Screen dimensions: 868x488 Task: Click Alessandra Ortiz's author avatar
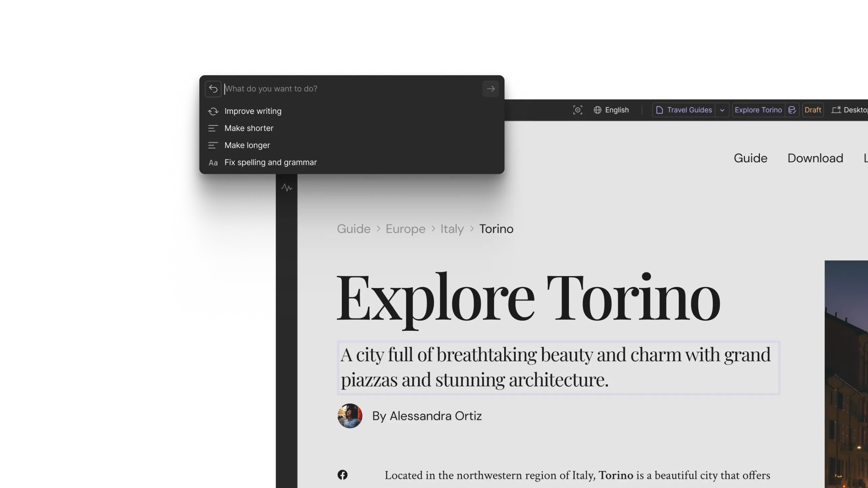click(x=350, y=416)
